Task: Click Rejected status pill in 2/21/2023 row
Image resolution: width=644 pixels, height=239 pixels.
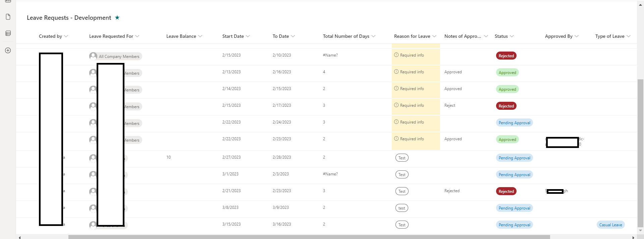Action: pos(506,191)
